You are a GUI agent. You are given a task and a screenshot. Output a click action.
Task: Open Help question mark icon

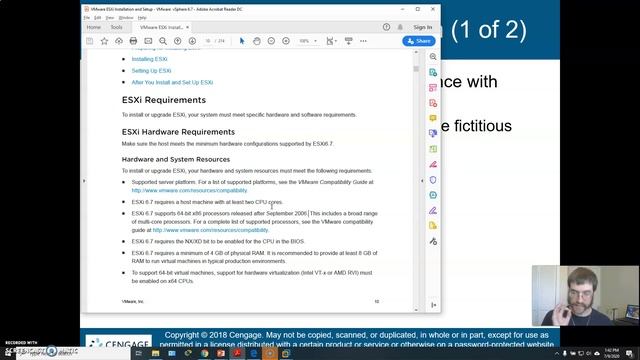coord(386,27)
